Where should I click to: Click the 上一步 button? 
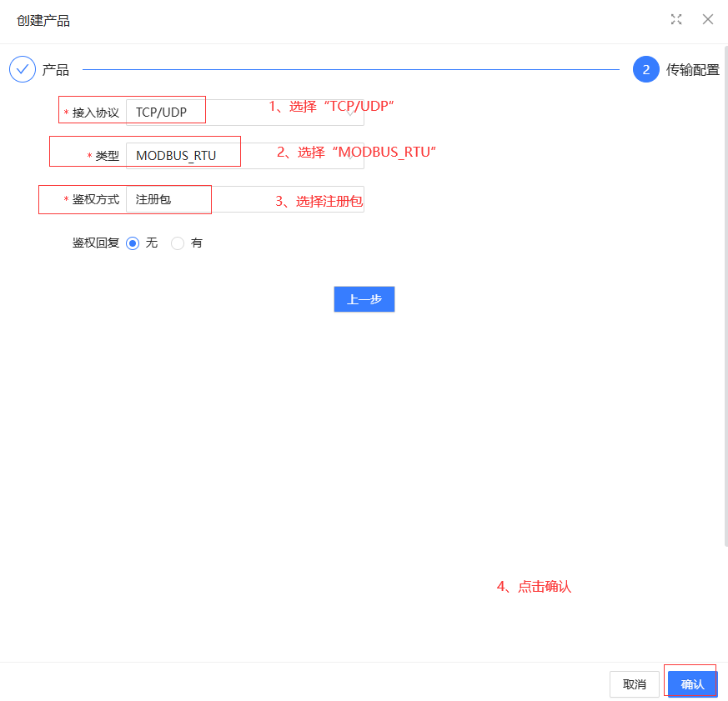click(364, 299)
